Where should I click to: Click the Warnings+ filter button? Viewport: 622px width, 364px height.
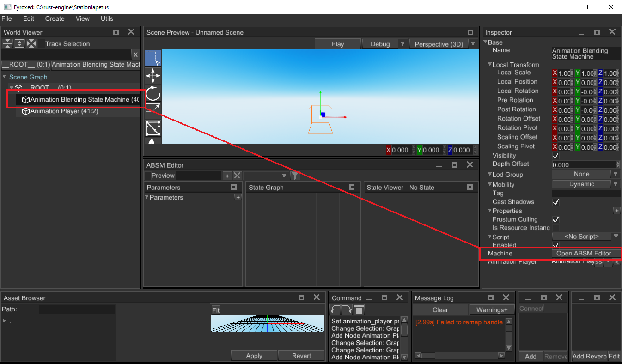(492, 310)
